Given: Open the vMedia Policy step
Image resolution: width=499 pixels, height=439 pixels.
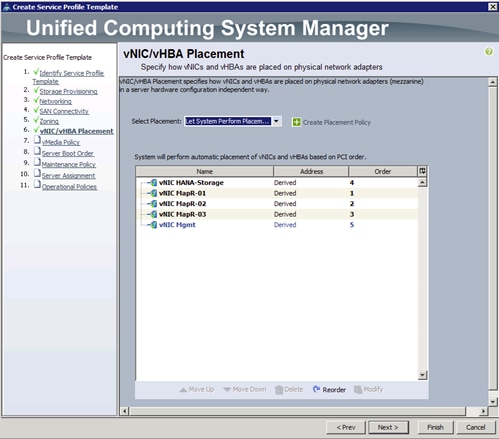Looking at the screenshot, I should (x=61, y=142).
